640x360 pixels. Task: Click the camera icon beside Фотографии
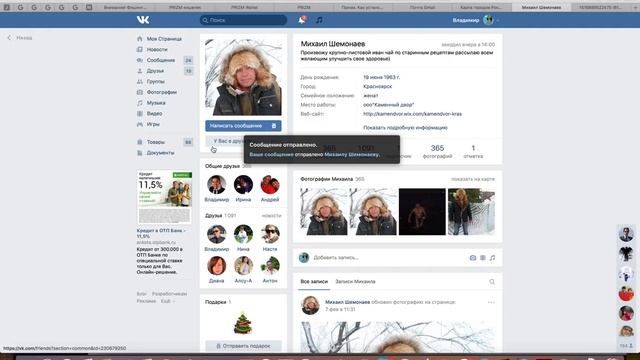(140, 92)
